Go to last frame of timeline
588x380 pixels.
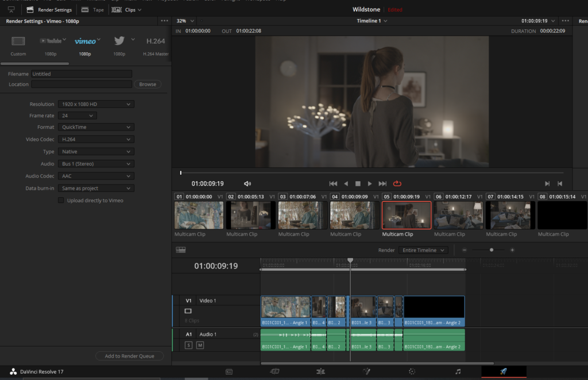pos(382,183)
